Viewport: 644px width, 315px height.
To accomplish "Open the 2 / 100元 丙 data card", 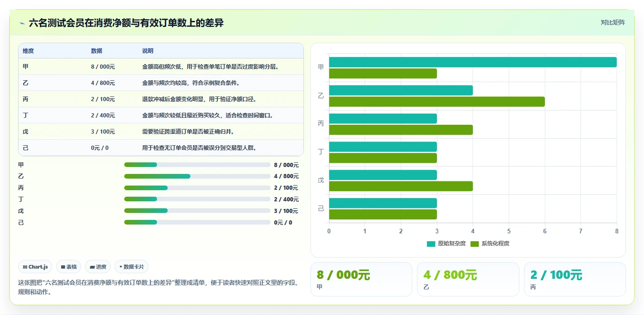I will [x=575, y=279].
